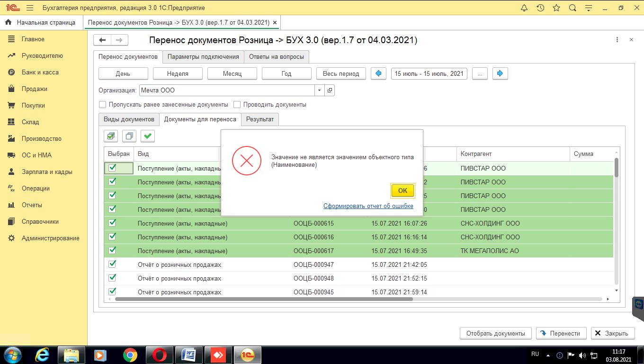Open Начальная страница tab
The width and height of the screenshot is (644, 364).
coord(41,22)
